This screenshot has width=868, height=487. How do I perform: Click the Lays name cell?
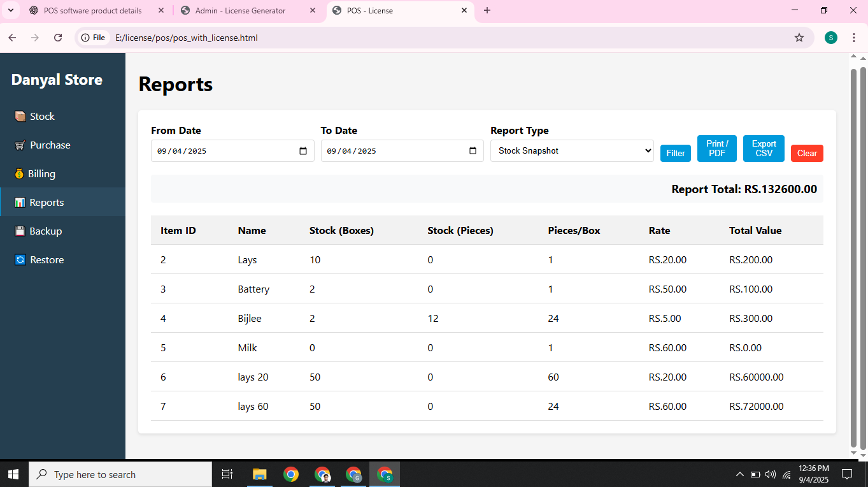pyautogui.click(x=248, y=260)
